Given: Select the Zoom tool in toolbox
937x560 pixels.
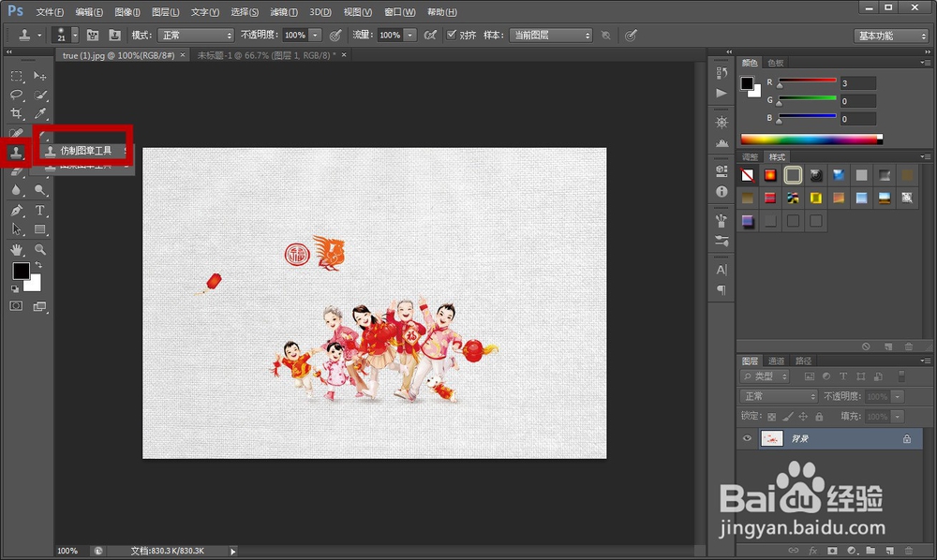Looking at the screenshot, I should click(39, 249).
